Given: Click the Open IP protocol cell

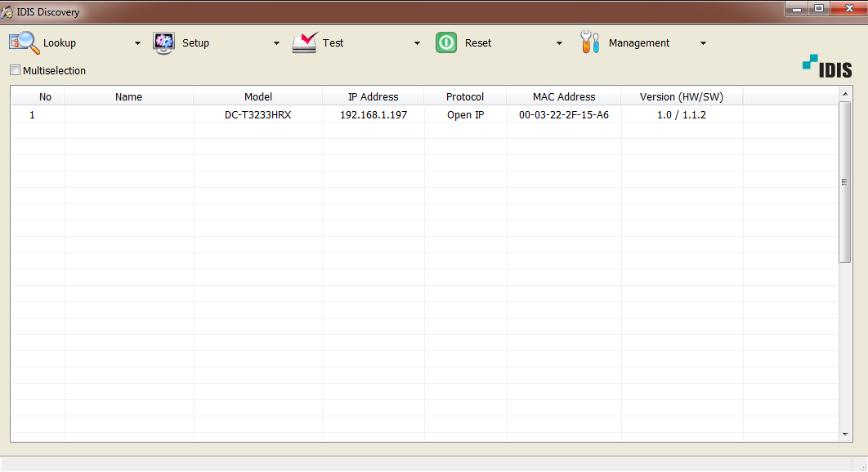Looking at the screenshot, I should (x=466, y=114).
